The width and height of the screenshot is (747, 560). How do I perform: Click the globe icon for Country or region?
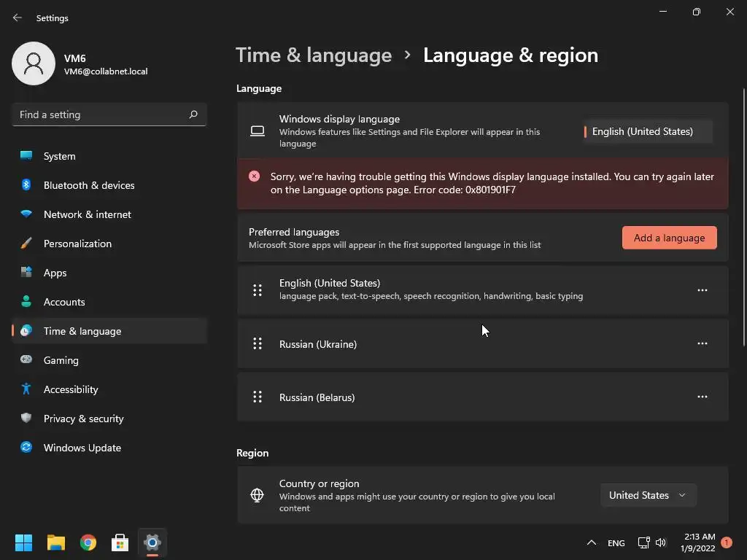click(258, 495)
